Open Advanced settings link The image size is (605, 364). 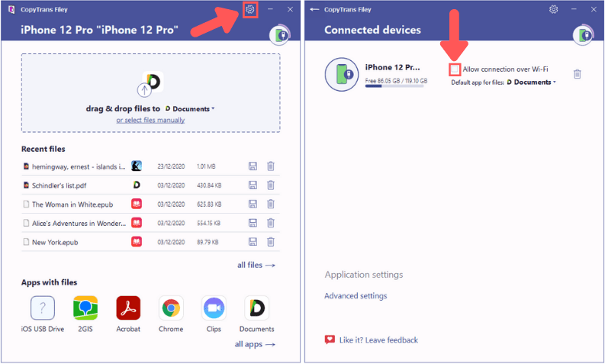tap(356, 296)
